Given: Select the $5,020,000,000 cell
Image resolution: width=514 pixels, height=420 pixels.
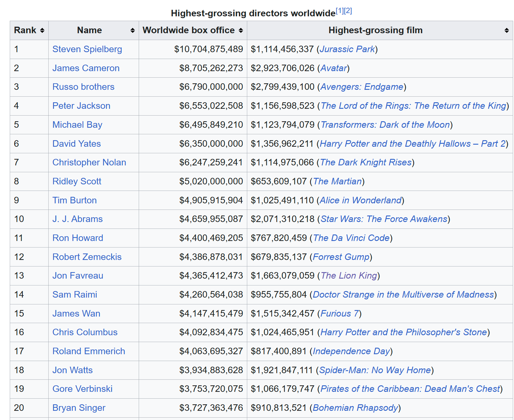Looking at the screenshot, I should coord(193,181).
